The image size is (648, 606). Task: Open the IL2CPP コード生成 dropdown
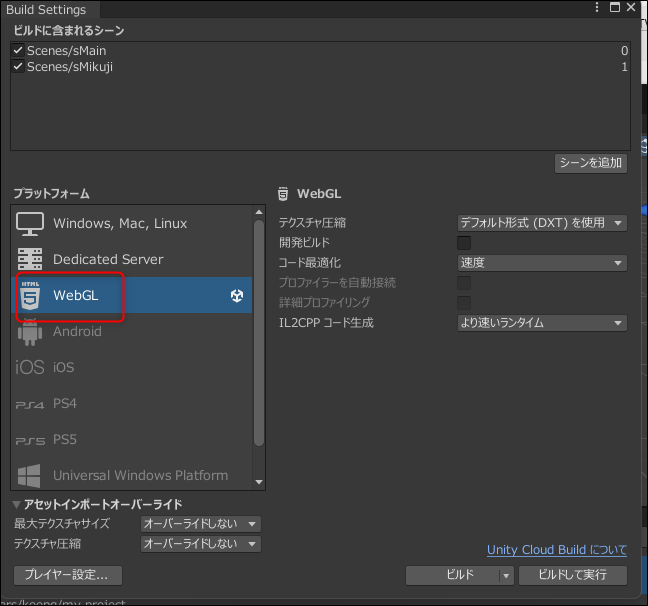(x=542, y=323)
